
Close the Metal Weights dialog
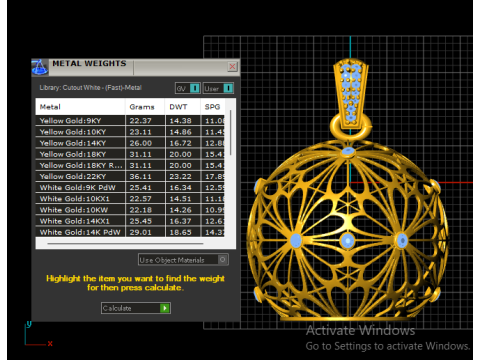pyautogui.click(x=232, y=67)
